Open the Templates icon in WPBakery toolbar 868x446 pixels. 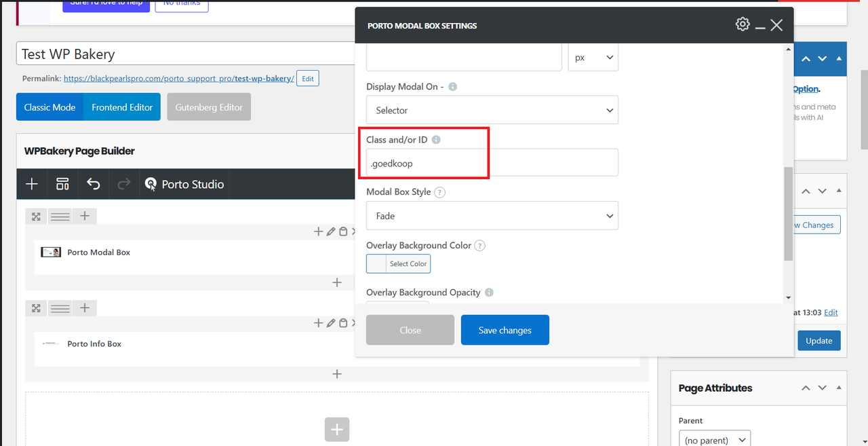62,184
